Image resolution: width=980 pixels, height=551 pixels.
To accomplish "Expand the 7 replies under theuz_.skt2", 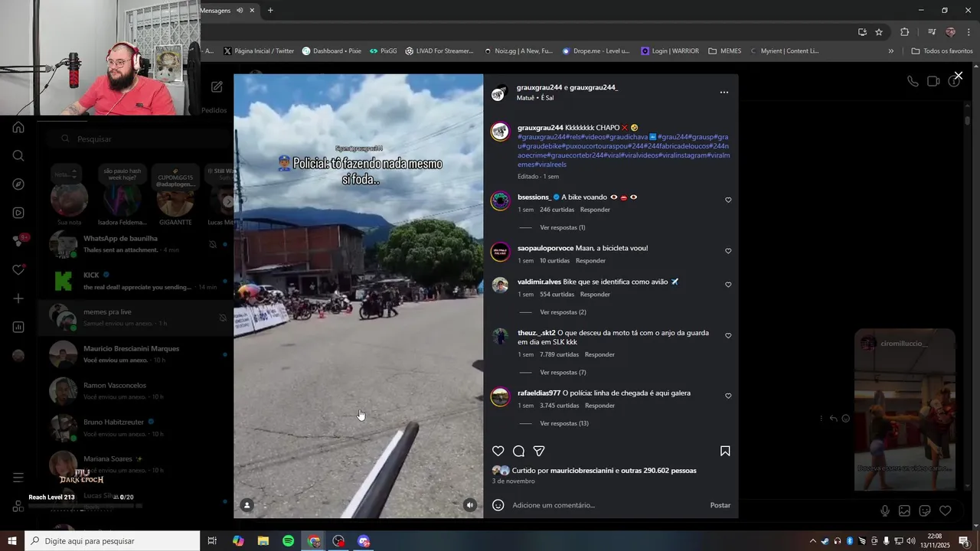I will click(563, 372).
